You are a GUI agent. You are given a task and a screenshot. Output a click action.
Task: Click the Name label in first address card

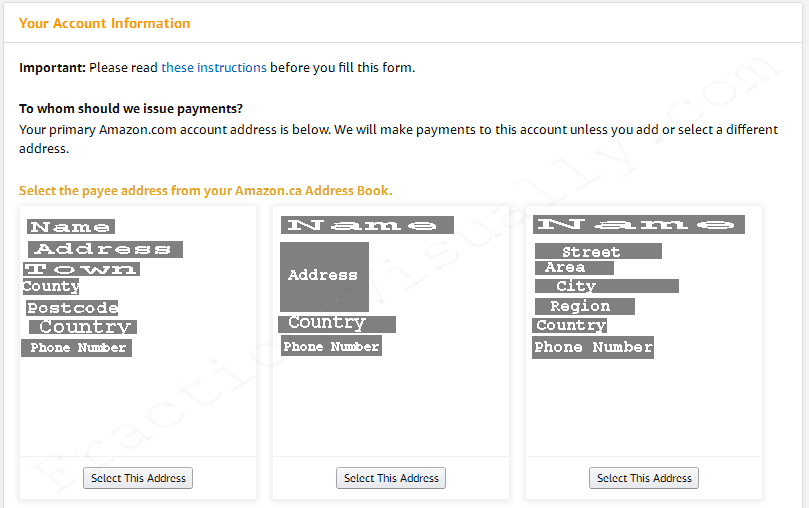tap(71, 226)
